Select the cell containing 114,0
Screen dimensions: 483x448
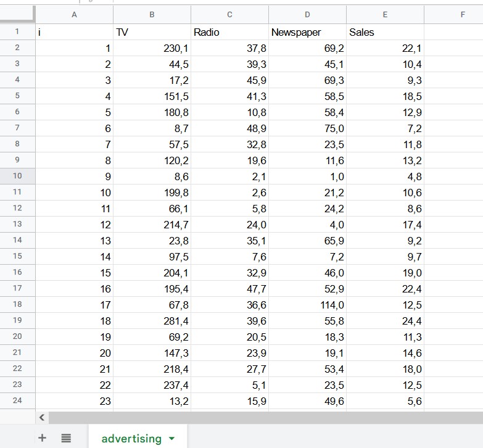307,305
